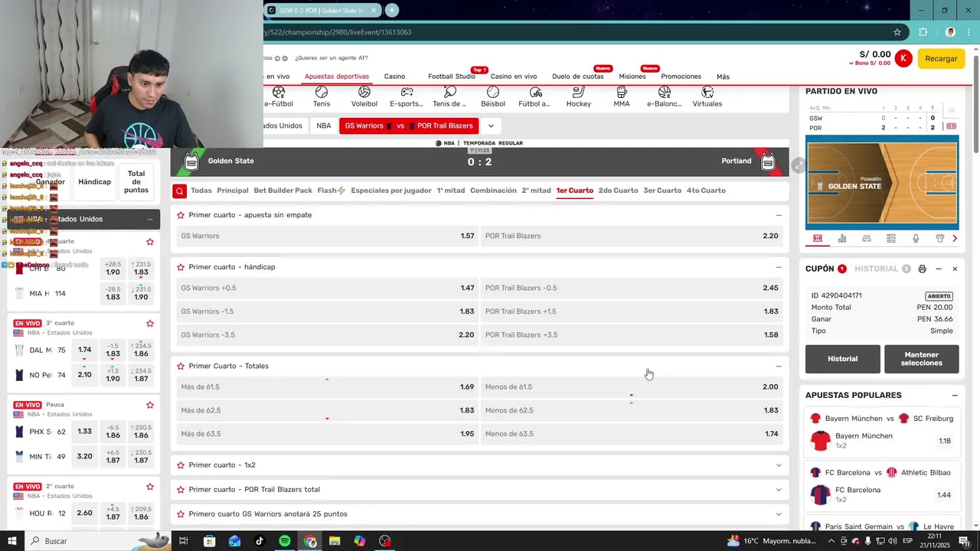
Task: Collapse the Apuestas Populares panel
Action: pyautogui.click(x=955, y=396)
